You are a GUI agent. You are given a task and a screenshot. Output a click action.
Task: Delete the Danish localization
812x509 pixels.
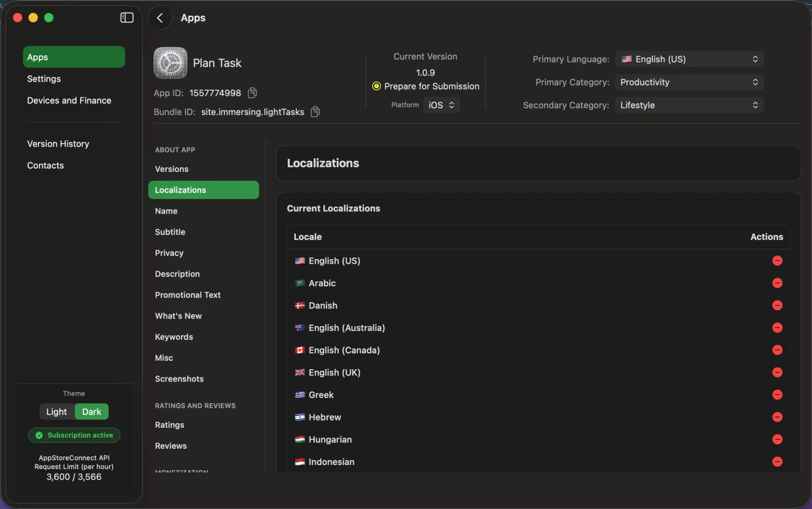(x=777, y=306)
